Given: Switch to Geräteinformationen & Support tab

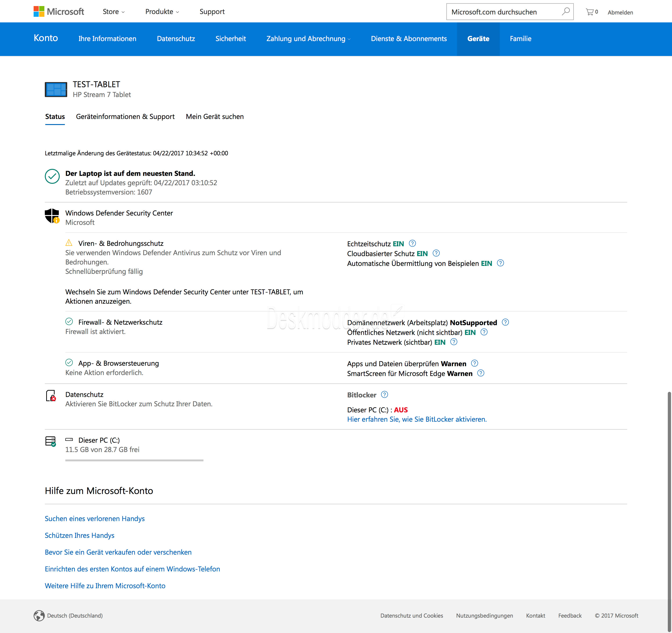Looking at the screenshot, I should 125,117.
